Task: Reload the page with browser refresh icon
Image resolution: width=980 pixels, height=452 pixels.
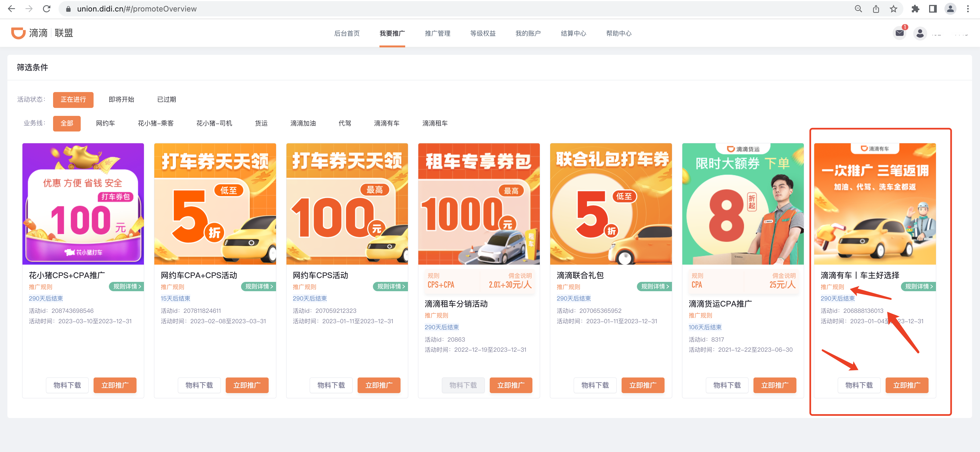Action: coord(47,9)
